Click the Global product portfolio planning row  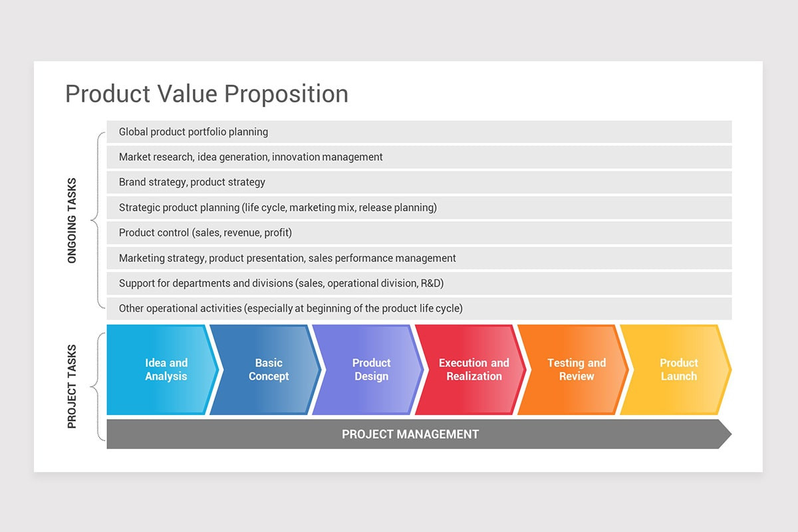click(419, 132)
